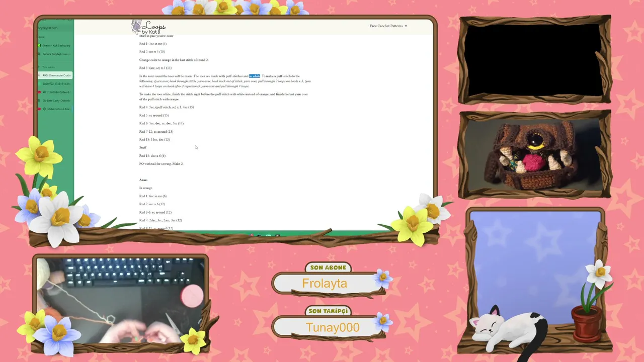This screenshot has width=644, height=362.
Task: Click the "Rnd 6: 5sc, dec, sc, dec" line
Action: (x=162, y=123)
